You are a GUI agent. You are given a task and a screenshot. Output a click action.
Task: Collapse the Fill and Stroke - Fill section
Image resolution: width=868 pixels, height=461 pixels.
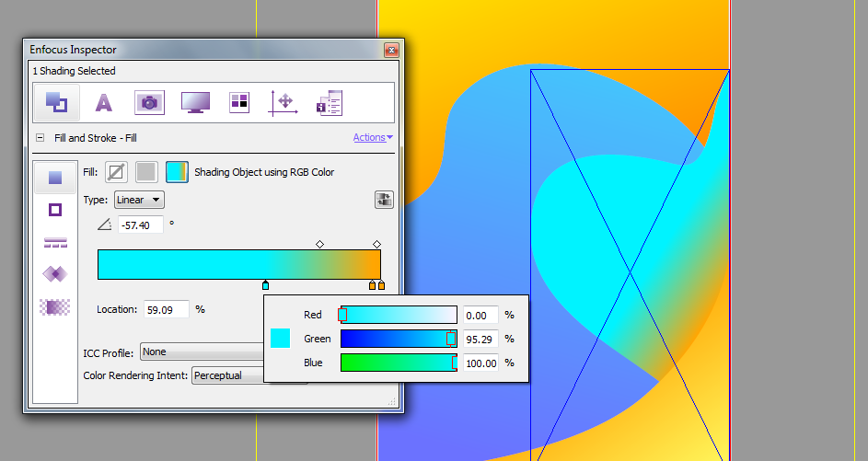pyautogui.click(x=40, y=138)
